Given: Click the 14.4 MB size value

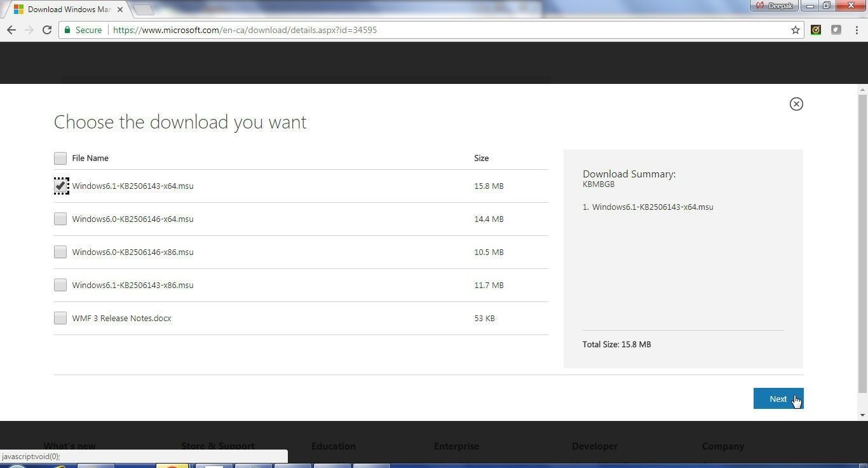Looking at the screenshot, I should pyautogui.click(x=489, y=219).
